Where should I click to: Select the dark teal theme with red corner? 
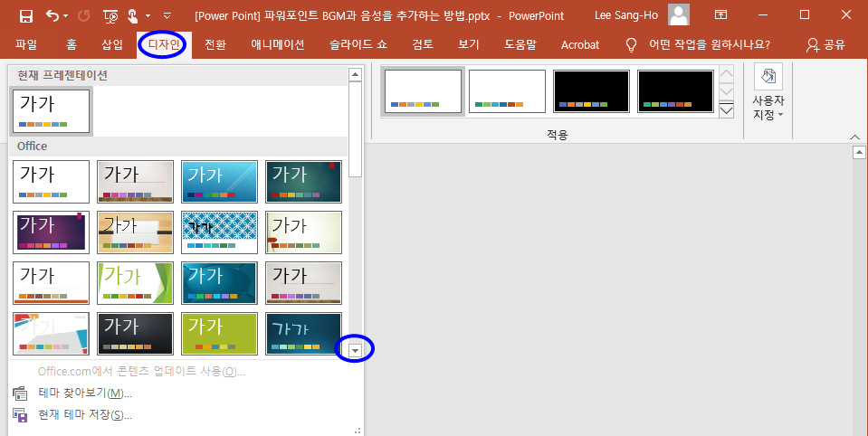(x=303, y=182)
